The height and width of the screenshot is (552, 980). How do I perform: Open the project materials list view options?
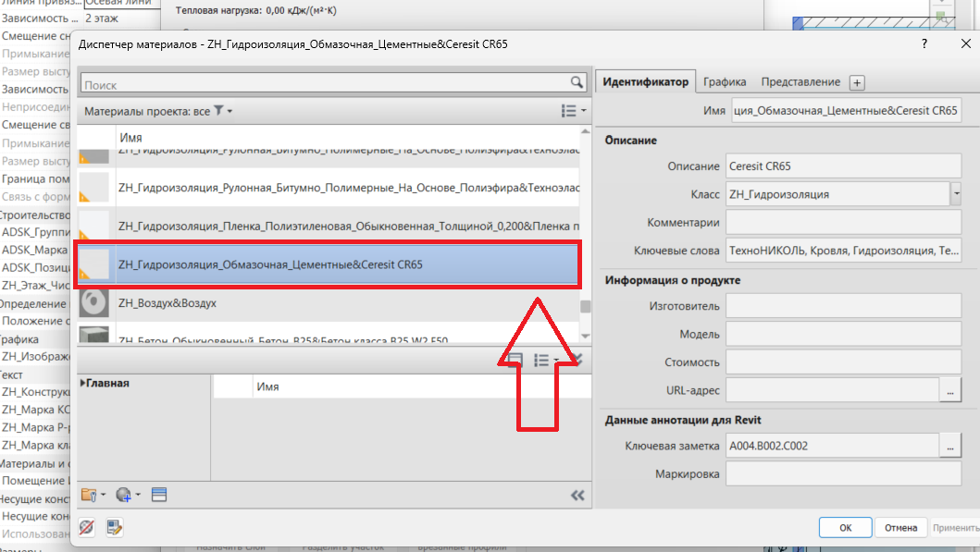pyautogui.click(x=573, y=111)
